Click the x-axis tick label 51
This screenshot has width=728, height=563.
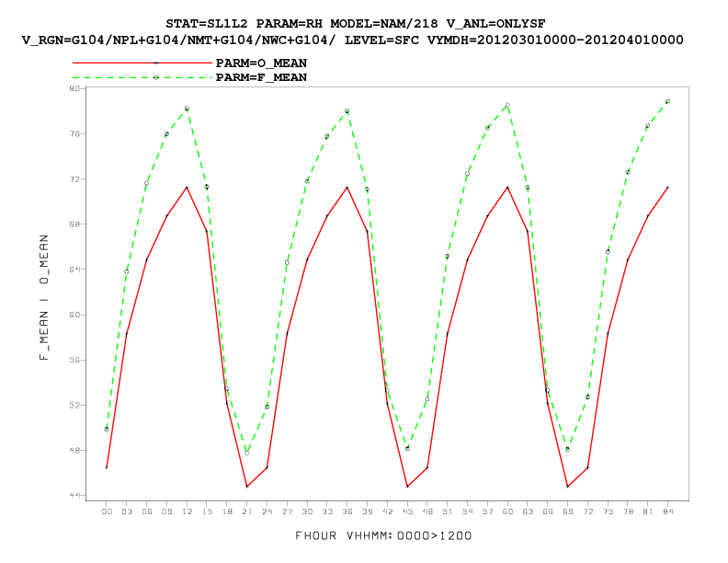click(x=447, y=511)
